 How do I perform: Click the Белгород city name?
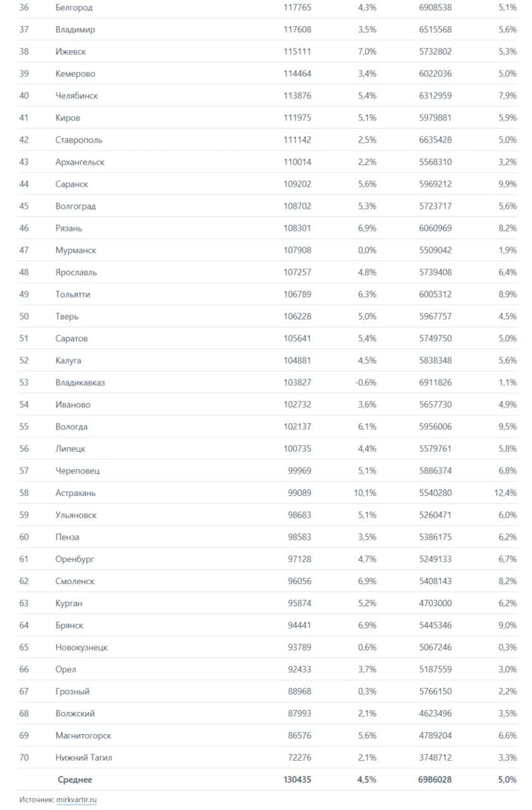pyautogui.click(x=73, y=8)
